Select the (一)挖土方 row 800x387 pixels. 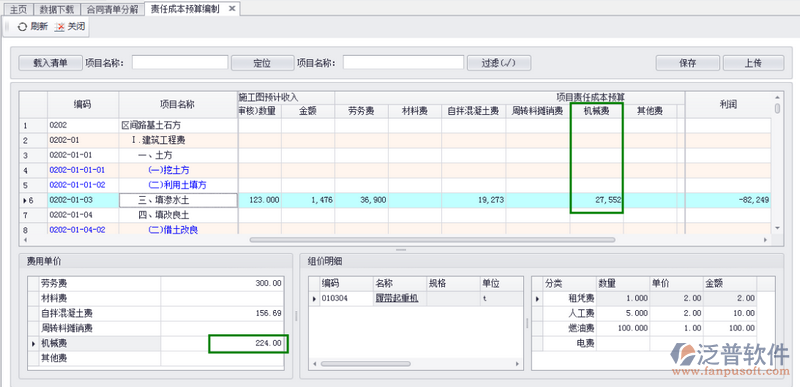tap(395, 170)
